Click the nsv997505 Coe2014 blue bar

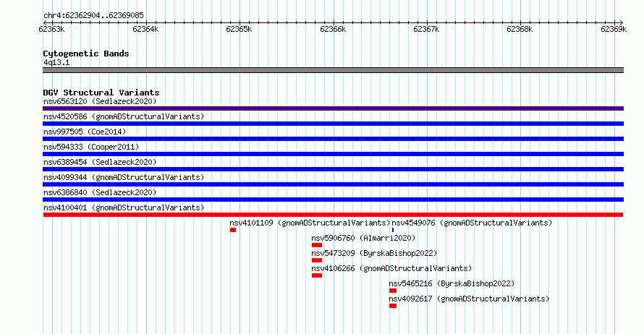click(333, 139)
